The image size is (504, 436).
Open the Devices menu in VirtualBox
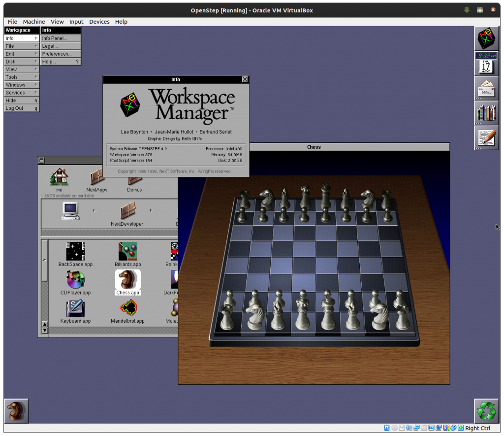[x=99, y=21]
